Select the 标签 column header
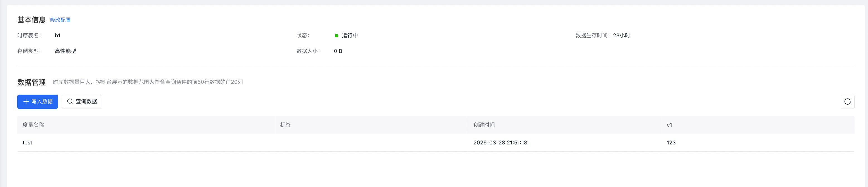 click(285, 125)
